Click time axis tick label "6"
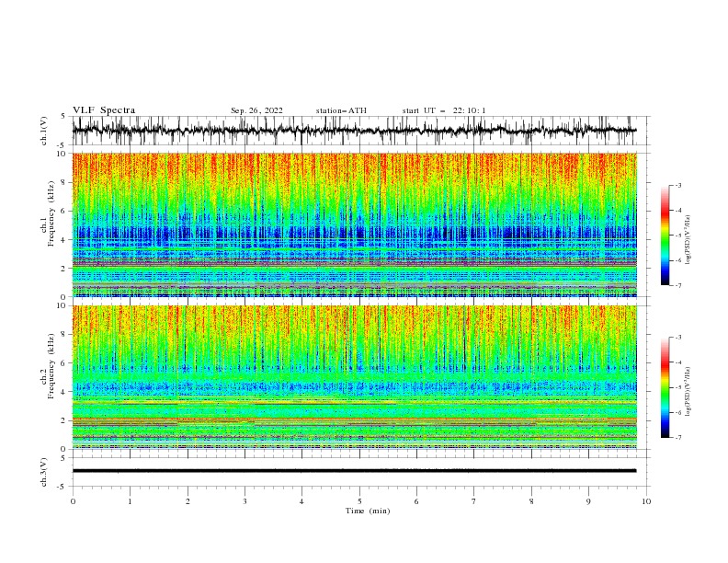 click(417, 501)
